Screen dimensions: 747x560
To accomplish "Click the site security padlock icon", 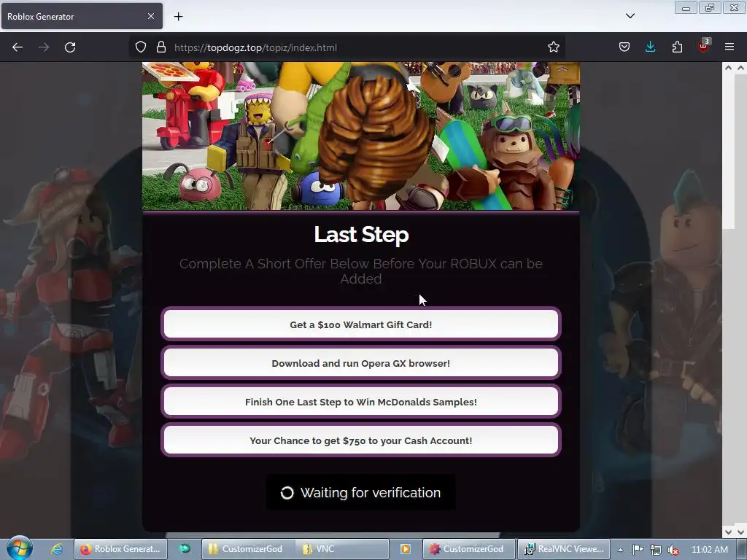I will pos(161,47).
